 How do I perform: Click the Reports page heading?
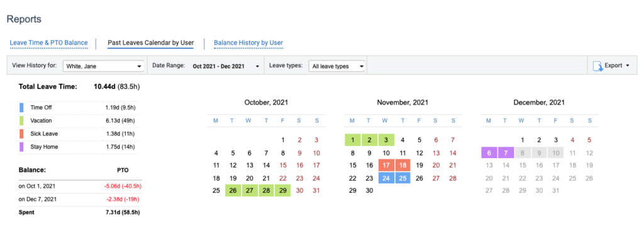coord(25,19)
